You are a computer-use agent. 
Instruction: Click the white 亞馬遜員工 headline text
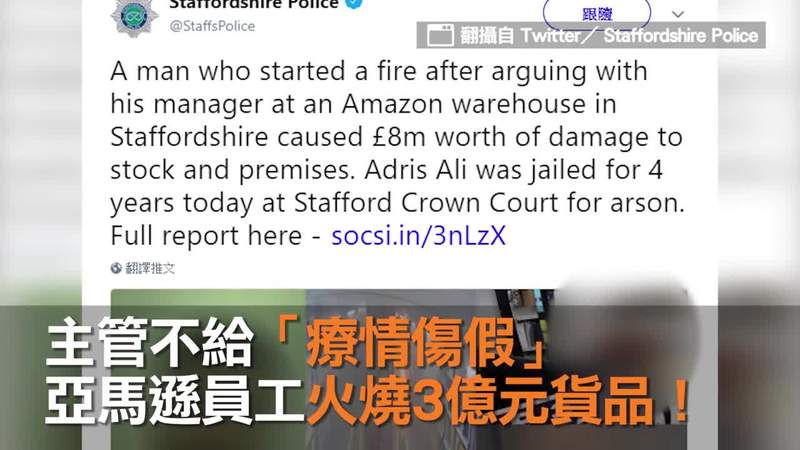176,401
